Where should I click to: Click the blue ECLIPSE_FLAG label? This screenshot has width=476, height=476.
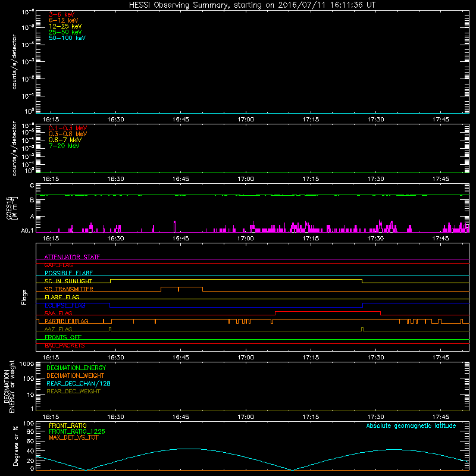tap(65, 305)
